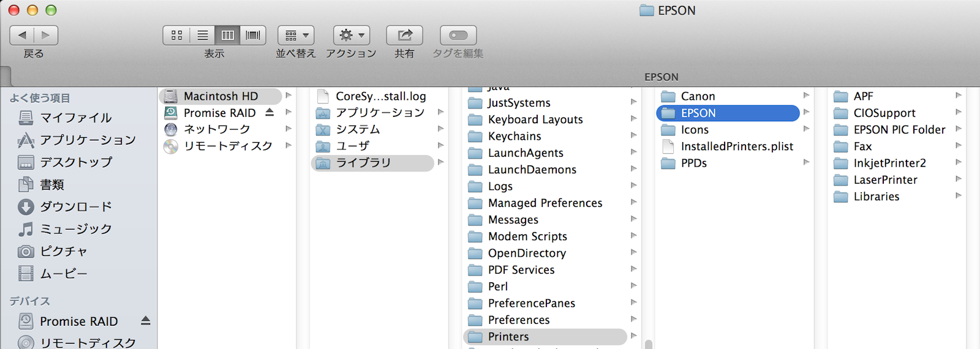
Task: Expand arrow next to Printers
Action: click(x=633, y=336)
